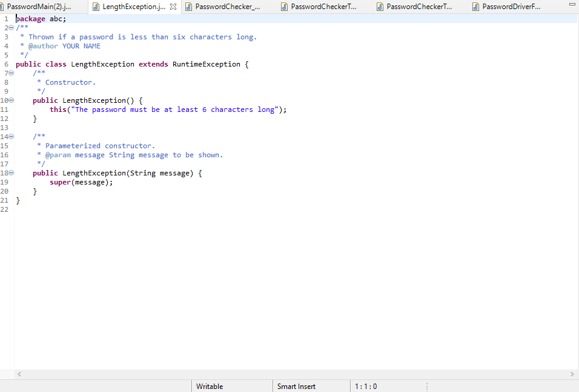Switch to the PasswordMain(2).java tab
This screenshot has width=579, height=392.
coord(39,7)
